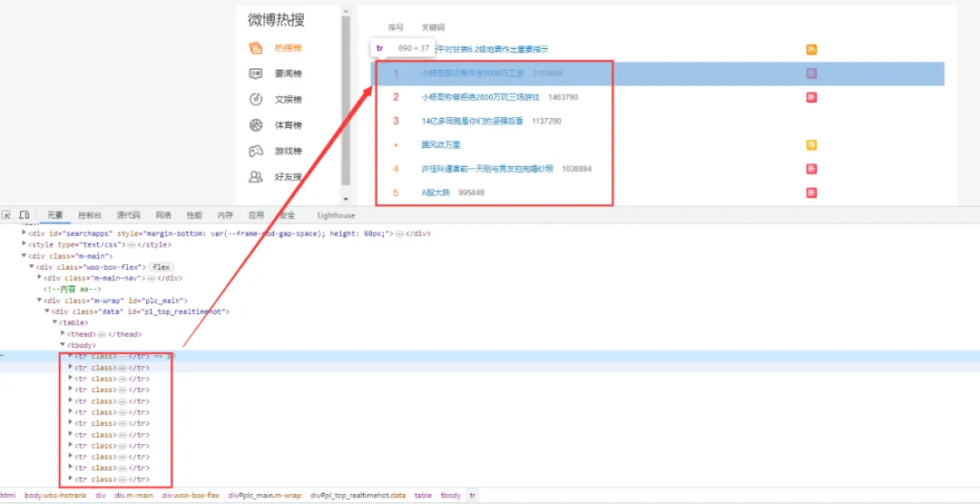Select the div.m-main breadcrumb

click(x=133, y=495)
